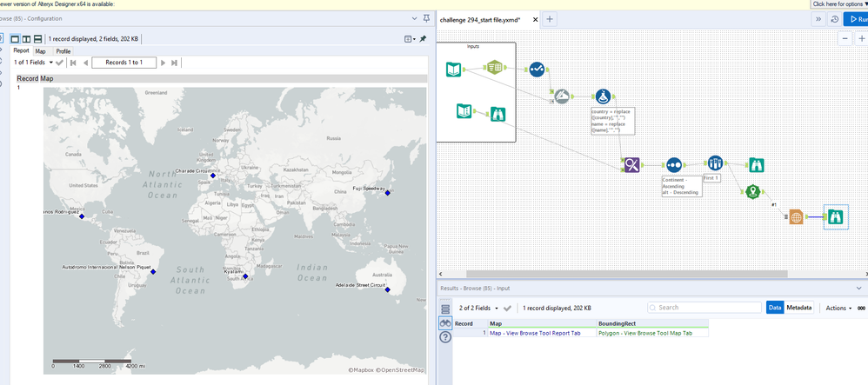Open the 1 of 1 Fields dropdown
Viewport: 868px width, 385px height.
[x=34, y=63]
